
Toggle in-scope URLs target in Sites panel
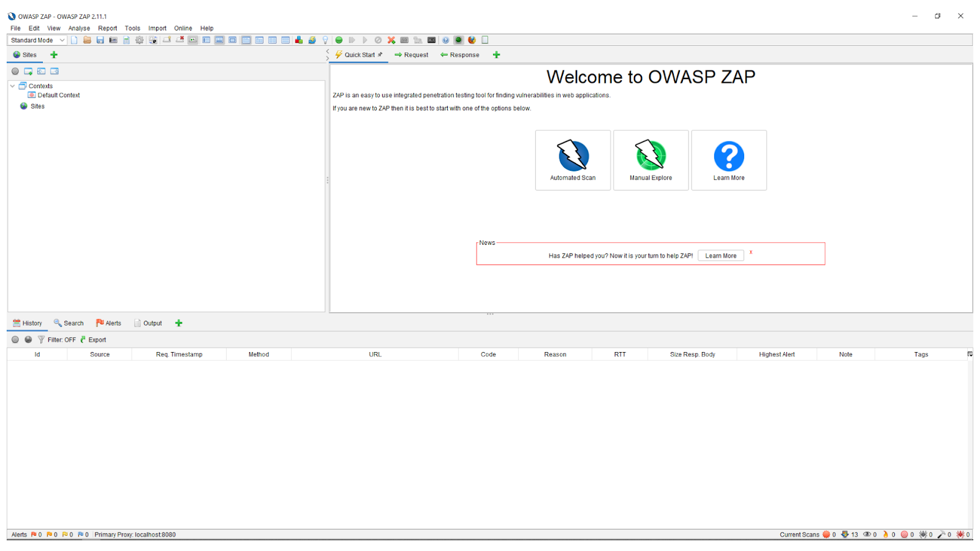[15, 71]
